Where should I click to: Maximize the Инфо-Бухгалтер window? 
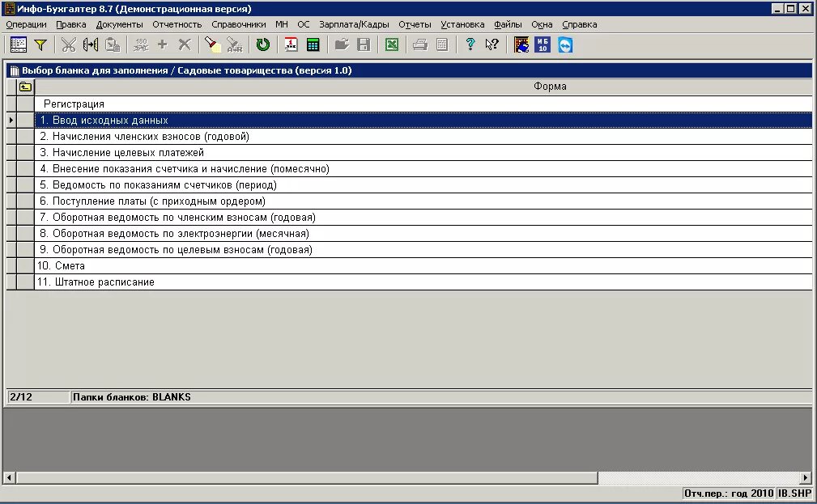pyautogui.click(x=791, y=9)
